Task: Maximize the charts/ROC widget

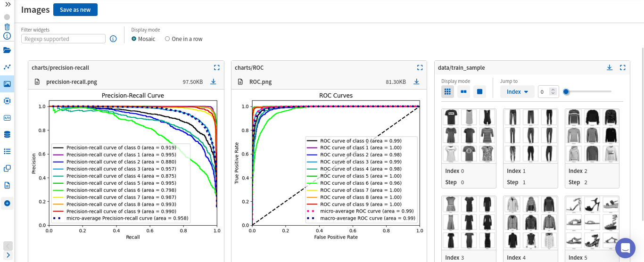Action: (420, 67)
